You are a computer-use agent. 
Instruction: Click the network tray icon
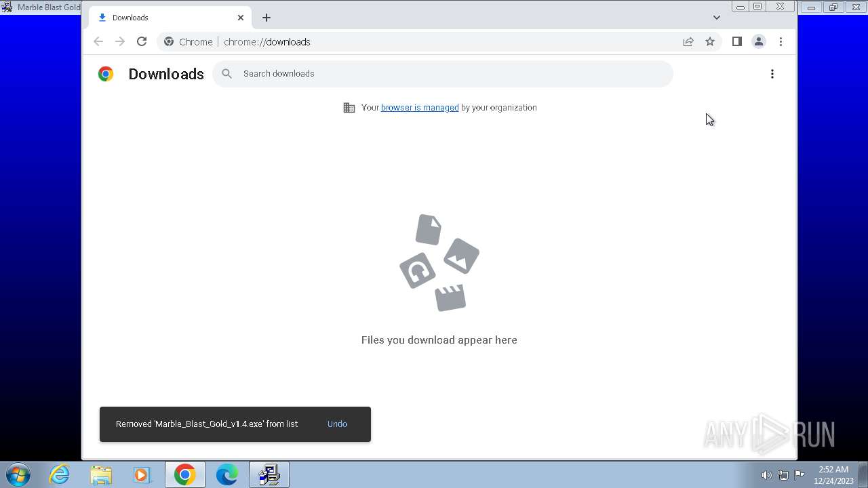point(783,475)
